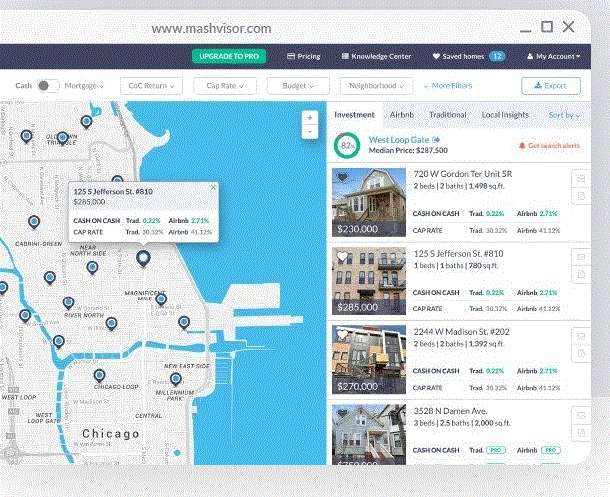Click the email icon for 125 S Jefferson St
Viewport: 610px width, 497px height.
(581, 257)
